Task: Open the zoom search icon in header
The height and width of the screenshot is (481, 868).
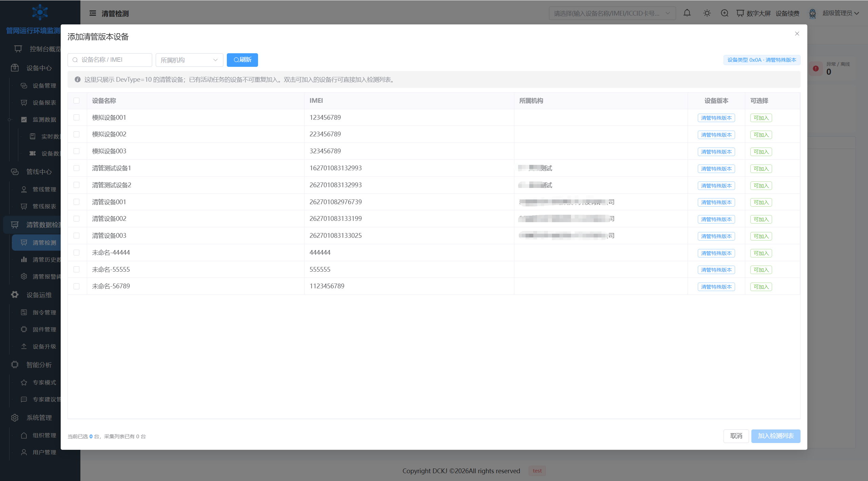Action: click(x=725, y=13)
